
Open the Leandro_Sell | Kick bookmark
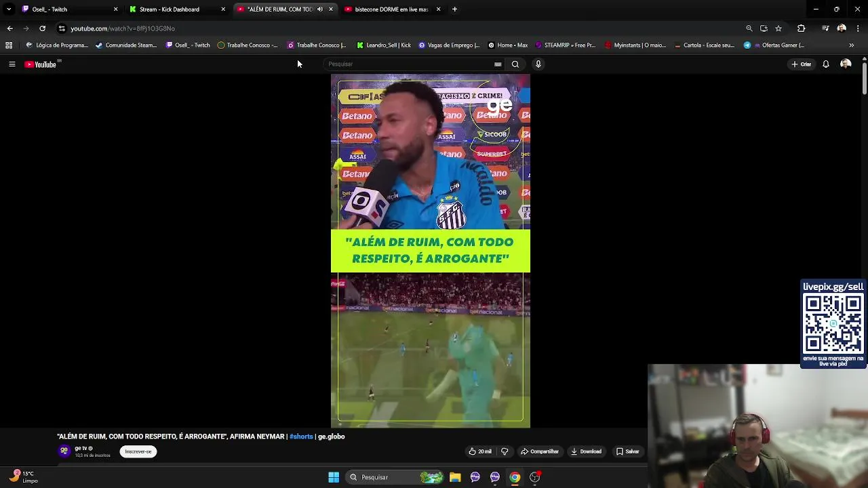tap(384, 45)
